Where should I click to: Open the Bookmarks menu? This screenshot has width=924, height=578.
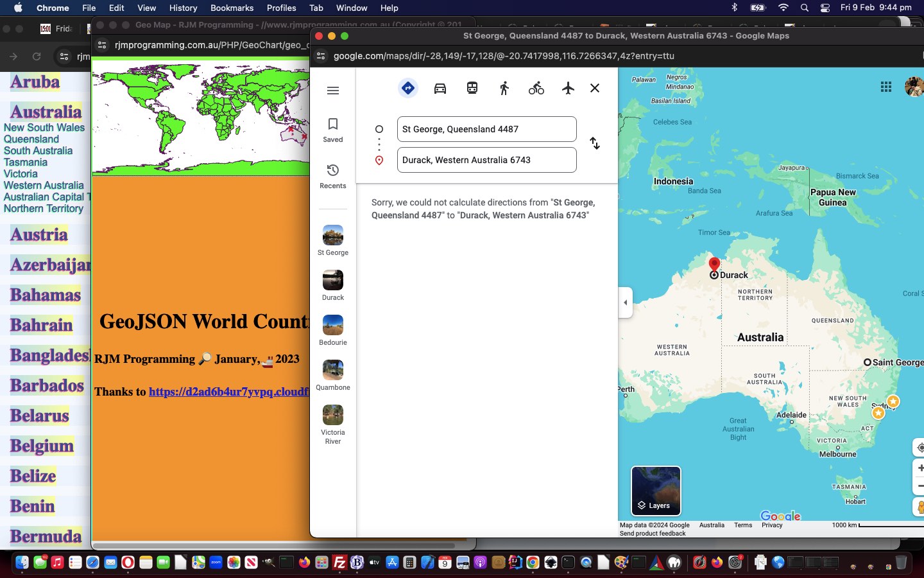coord(232,8)
